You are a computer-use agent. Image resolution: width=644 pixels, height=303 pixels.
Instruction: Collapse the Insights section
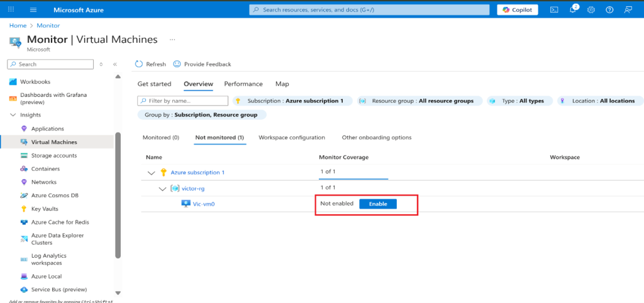[13, 115]
